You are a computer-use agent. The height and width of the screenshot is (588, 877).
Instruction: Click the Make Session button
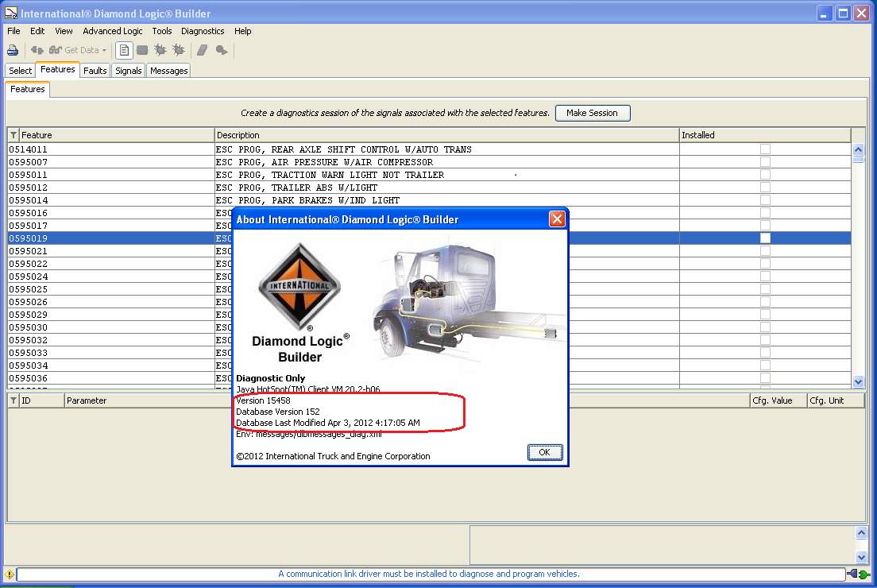point(593,113)
